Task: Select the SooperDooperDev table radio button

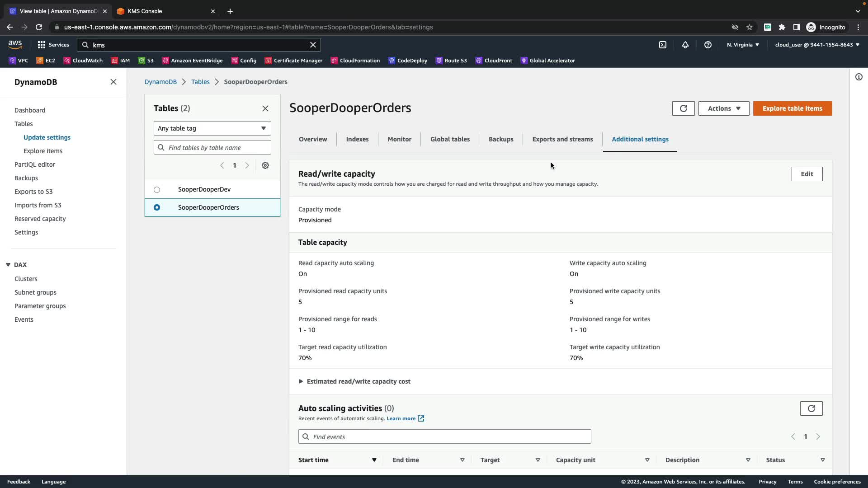Action: click(x=157, y=190)
